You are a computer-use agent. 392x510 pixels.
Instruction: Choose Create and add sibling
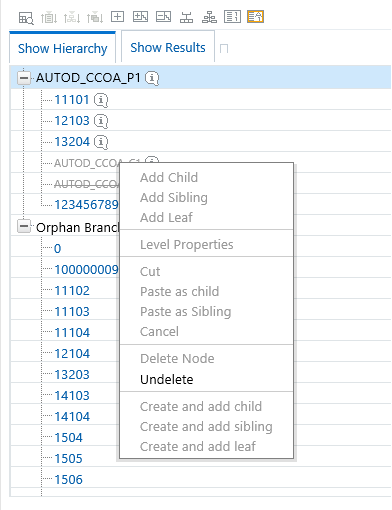tap(206, 426)
